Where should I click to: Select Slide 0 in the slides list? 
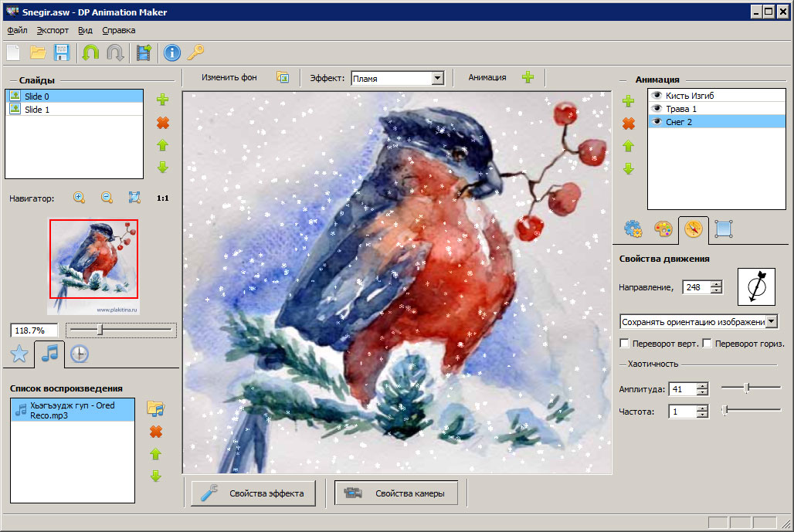(74, 97)
